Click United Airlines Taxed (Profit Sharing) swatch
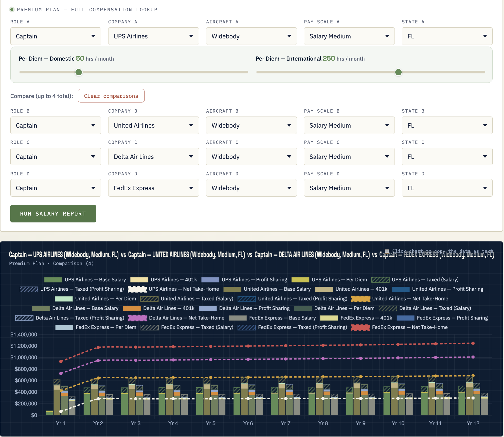The width and height of the screenshot is (504, 437). pyautogui.click(x=247, y=299)
